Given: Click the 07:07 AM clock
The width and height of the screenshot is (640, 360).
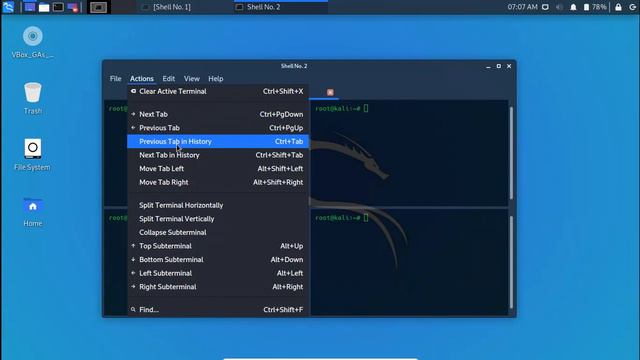Looking at the screenshot, I should 522,7.
